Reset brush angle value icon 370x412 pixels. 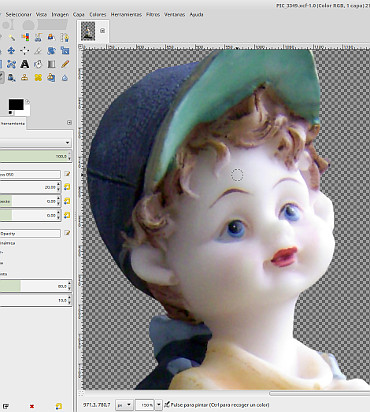(67, 215)
